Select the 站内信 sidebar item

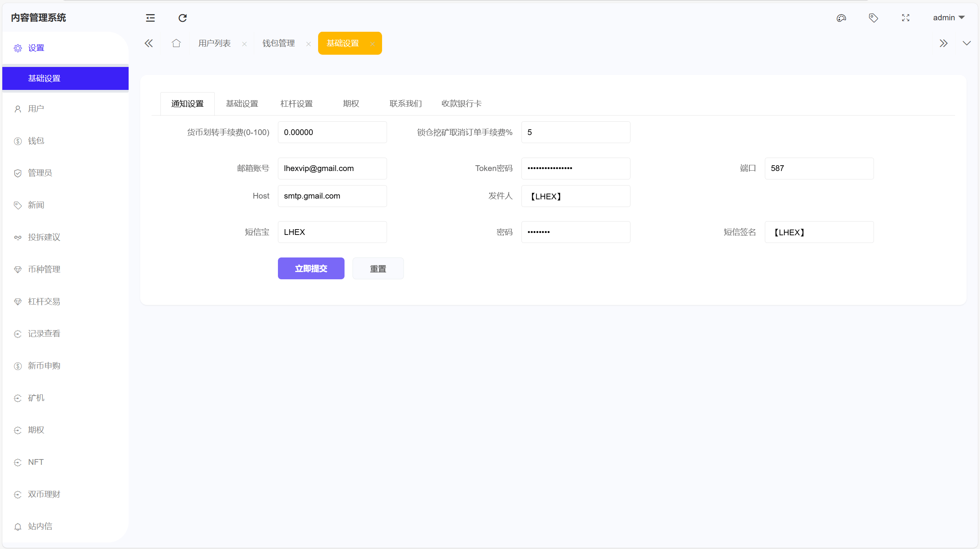point(40,526)
